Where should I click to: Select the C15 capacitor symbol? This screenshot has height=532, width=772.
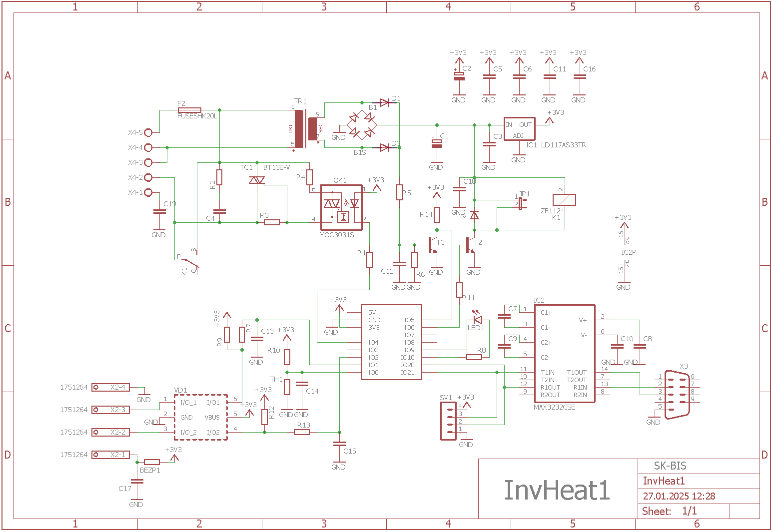339,444
